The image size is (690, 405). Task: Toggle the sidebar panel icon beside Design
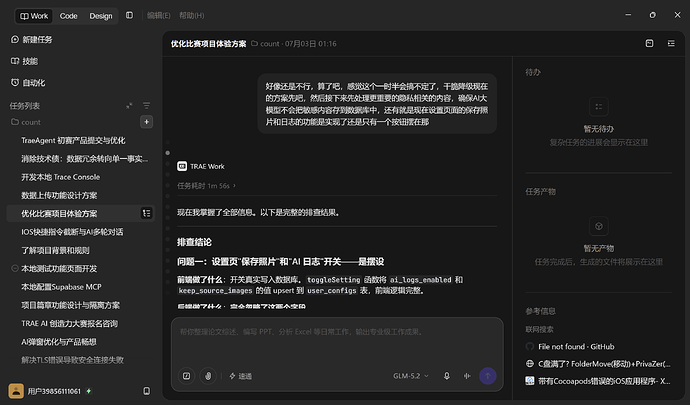point(129,15)
